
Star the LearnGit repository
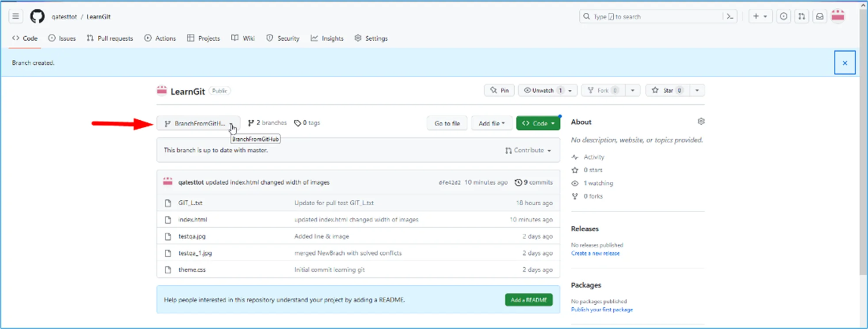[x=667, y=90]
